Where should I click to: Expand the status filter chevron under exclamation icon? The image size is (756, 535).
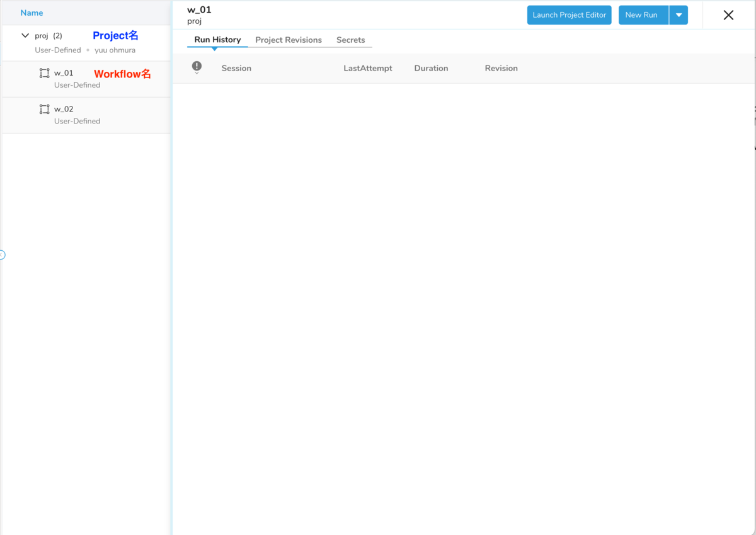(x=197, y=74)
